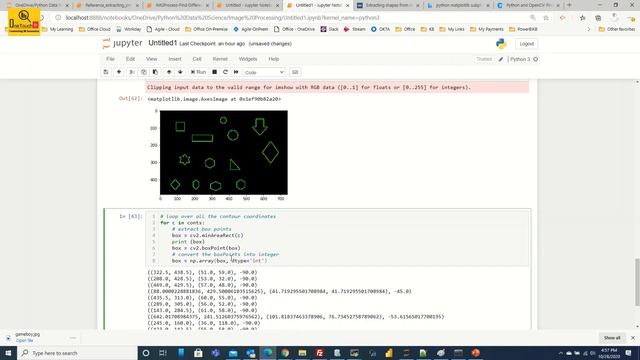
Task: Open a new browser tab with plus
Action: point(569,5)
